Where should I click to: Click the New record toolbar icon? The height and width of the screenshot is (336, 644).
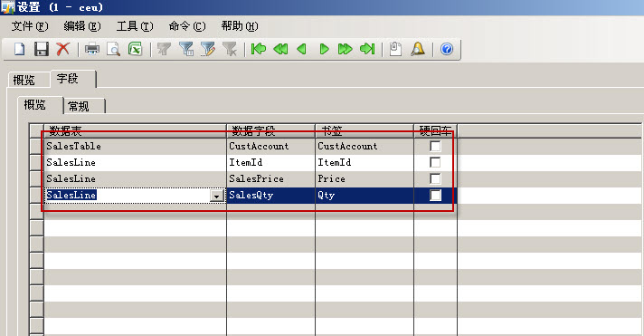point(19,49)
